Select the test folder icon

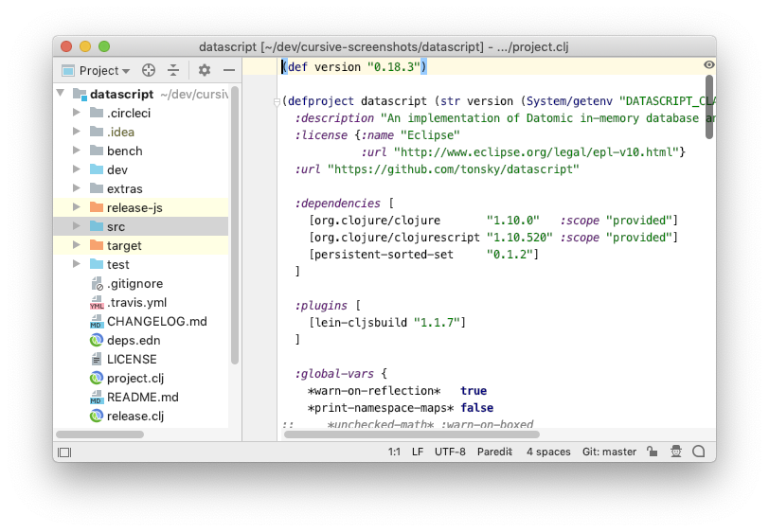click(97, 264)
